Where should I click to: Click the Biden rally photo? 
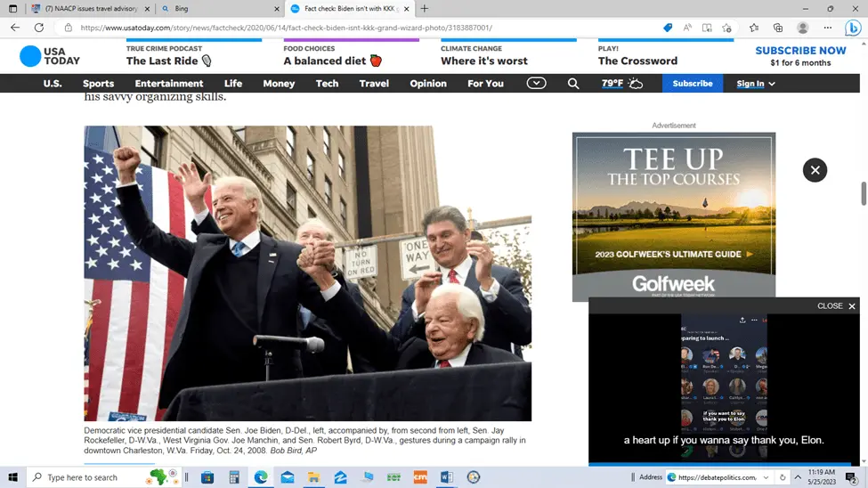click(308, 273)
